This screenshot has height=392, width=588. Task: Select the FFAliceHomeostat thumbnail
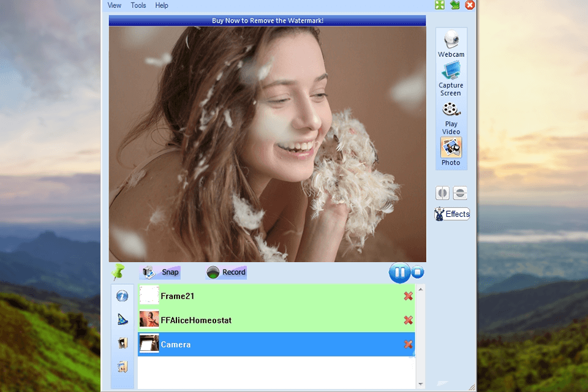tap(149, 320)
